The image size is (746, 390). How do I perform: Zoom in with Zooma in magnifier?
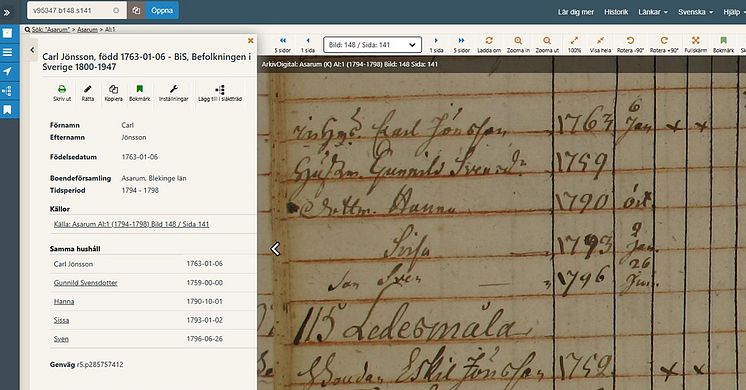pos(518,45)
